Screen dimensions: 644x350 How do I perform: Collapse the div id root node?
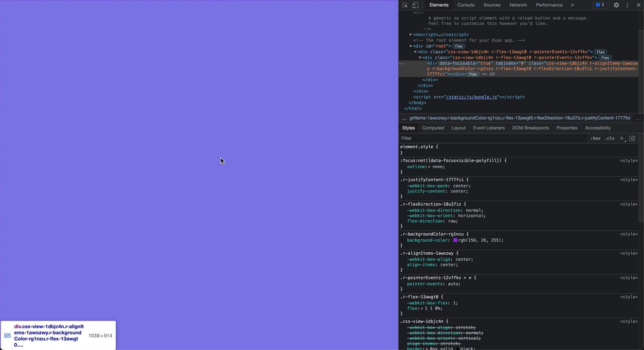pyautogui.click(x=411, y=46)
